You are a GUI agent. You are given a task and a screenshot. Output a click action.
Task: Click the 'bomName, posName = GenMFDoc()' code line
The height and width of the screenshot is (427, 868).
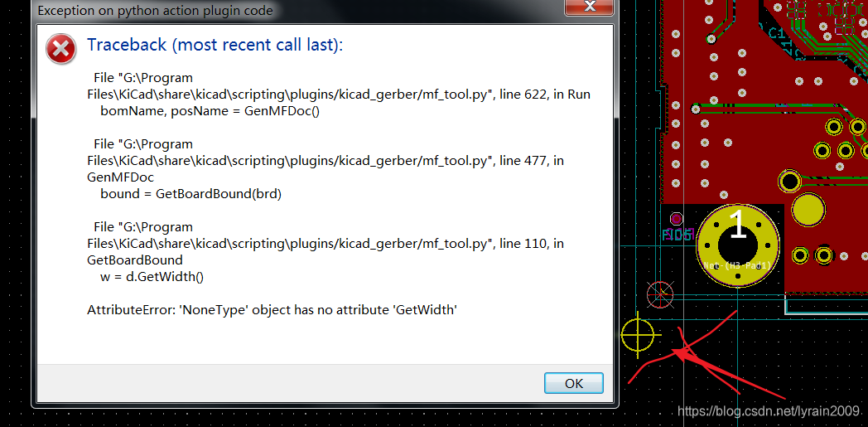coord(210,111)
